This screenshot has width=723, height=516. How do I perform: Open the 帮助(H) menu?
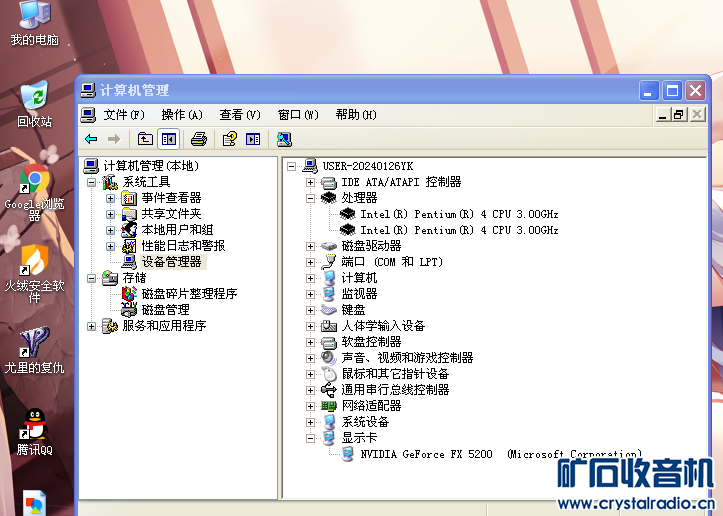click(x=356, y=114)
